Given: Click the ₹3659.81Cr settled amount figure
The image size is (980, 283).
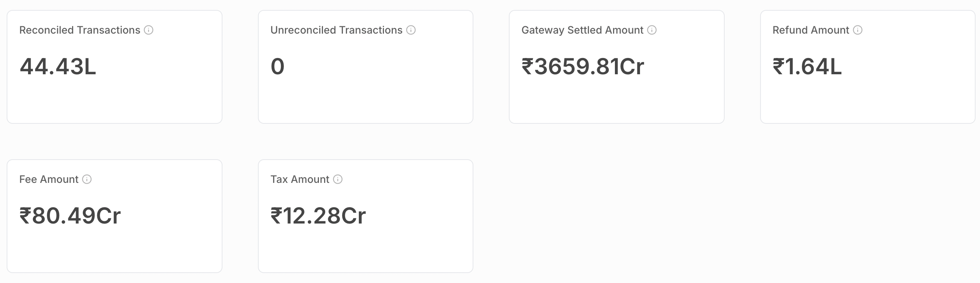Looking at the screenshot, I should click(x=582, y=67).
